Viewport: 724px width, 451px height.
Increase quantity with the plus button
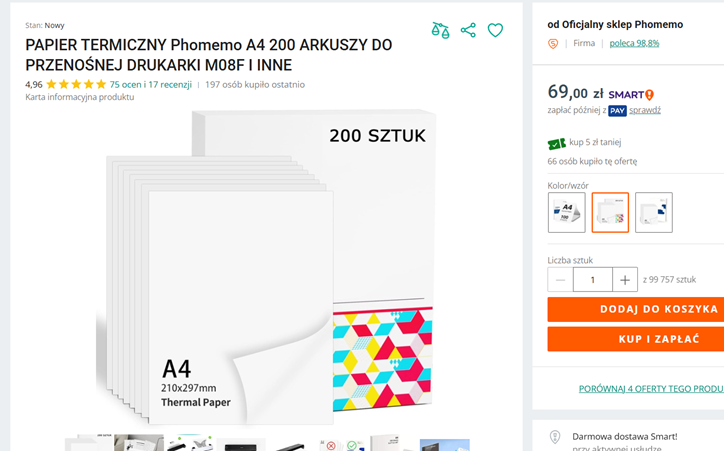(x=625, y=280)
